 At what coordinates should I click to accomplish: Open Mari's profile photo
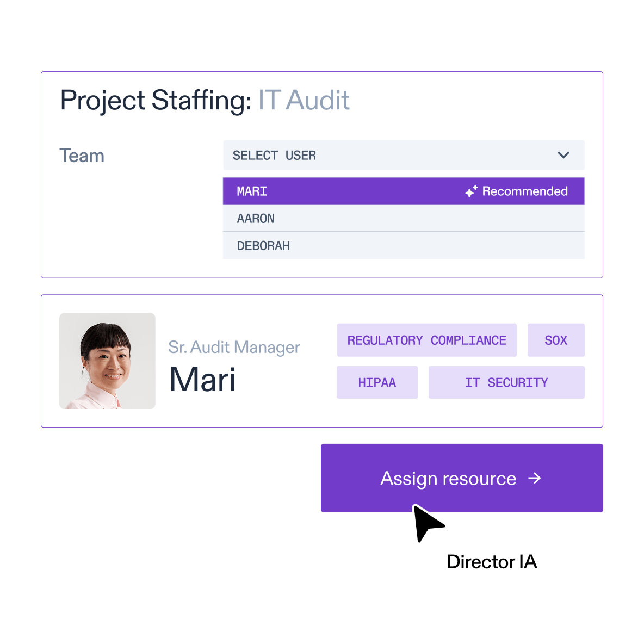click(x=107, y=361)
